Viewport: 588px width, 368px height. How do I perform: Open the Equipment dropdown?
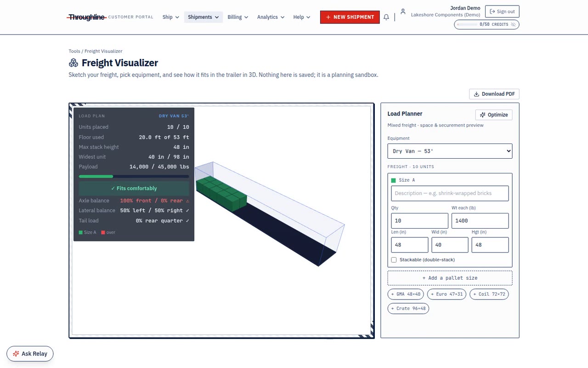[450, 151]
